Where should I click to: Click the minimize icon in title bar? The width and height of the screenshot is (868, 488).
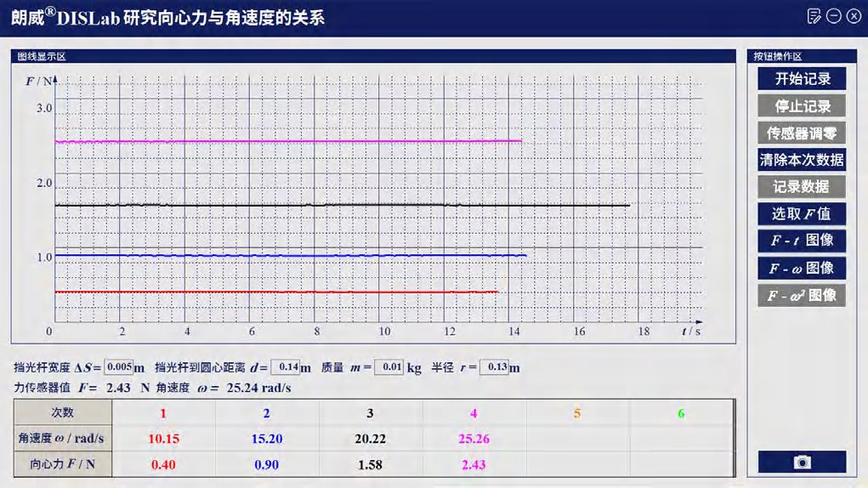tap(834, 16)
